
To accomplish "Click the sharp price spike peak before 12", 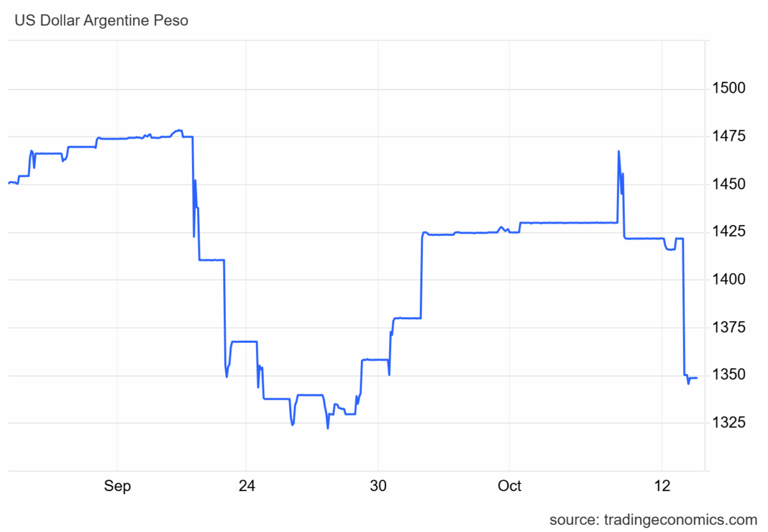I will [x=619, y=152].
